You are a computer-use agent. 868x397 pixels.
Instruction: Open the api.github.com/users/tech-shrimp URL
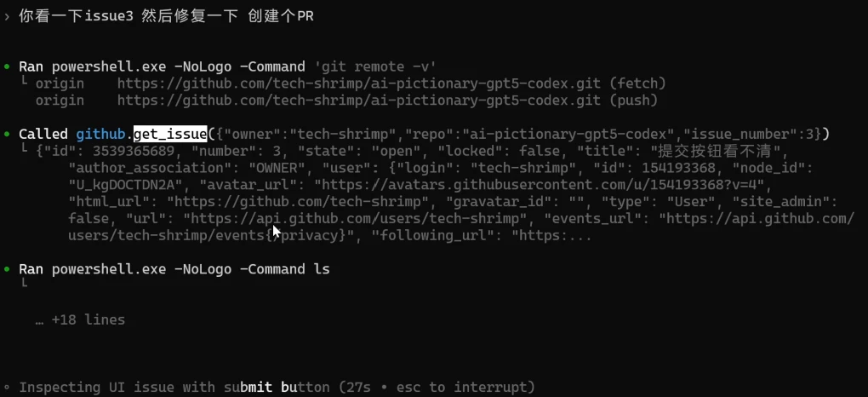(354, 218)
